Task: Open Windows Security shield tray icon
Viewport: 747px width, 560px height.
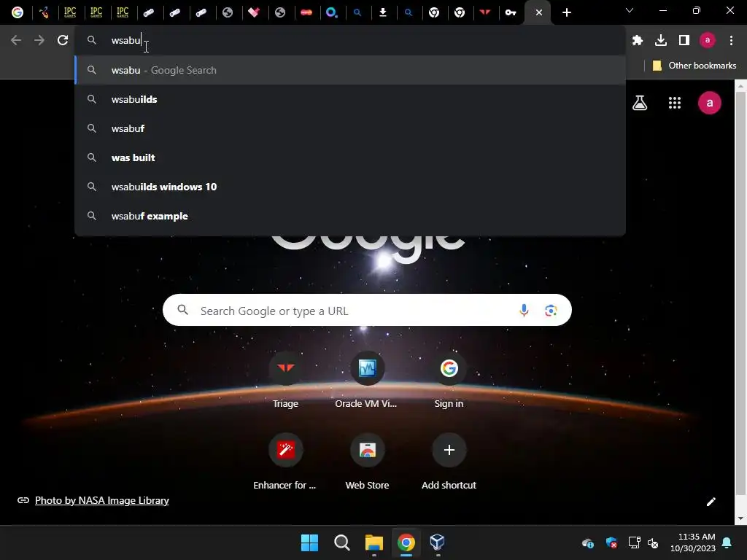Action: [611, 542]
